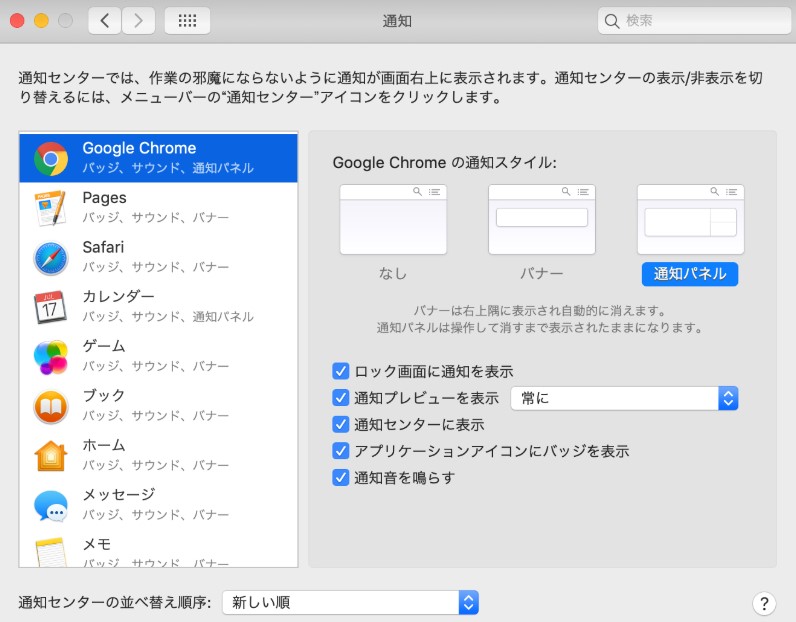Screen dimensions: 796x622
Task: Click the yellow minimize window button
Action: click(x=41, y=21)
